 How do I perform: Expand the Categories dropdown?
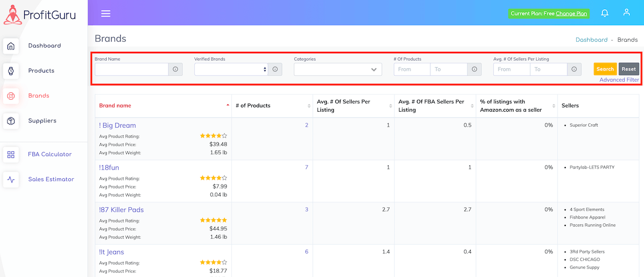(338, 69)
